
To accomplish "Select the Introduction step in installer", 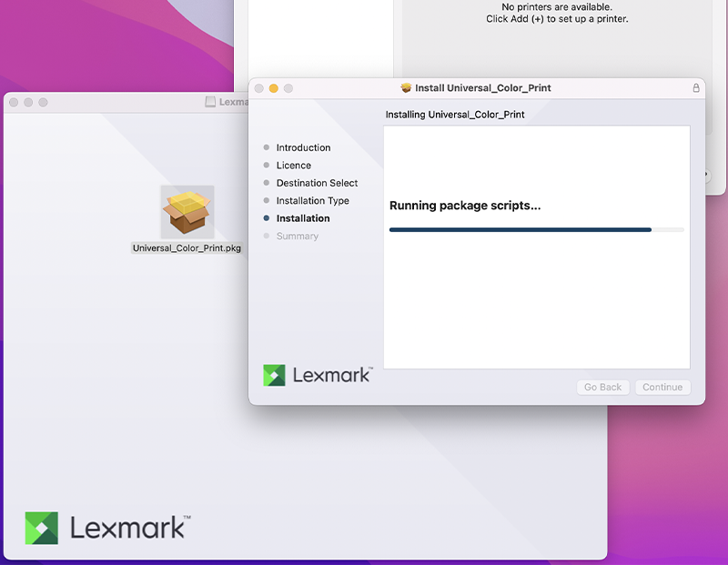I will click(303, 147).
